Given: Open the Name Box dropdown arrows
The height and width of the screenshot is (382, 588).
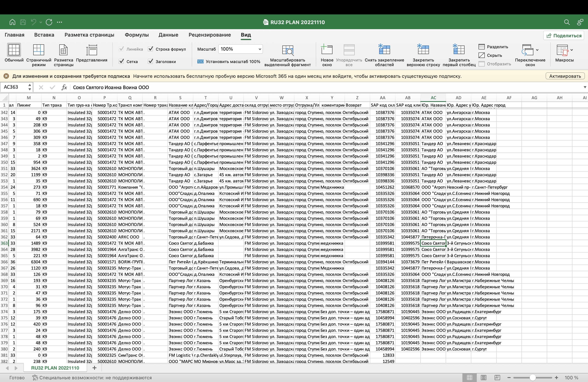Looking at the screenshot, I should (x=30, y=87).
